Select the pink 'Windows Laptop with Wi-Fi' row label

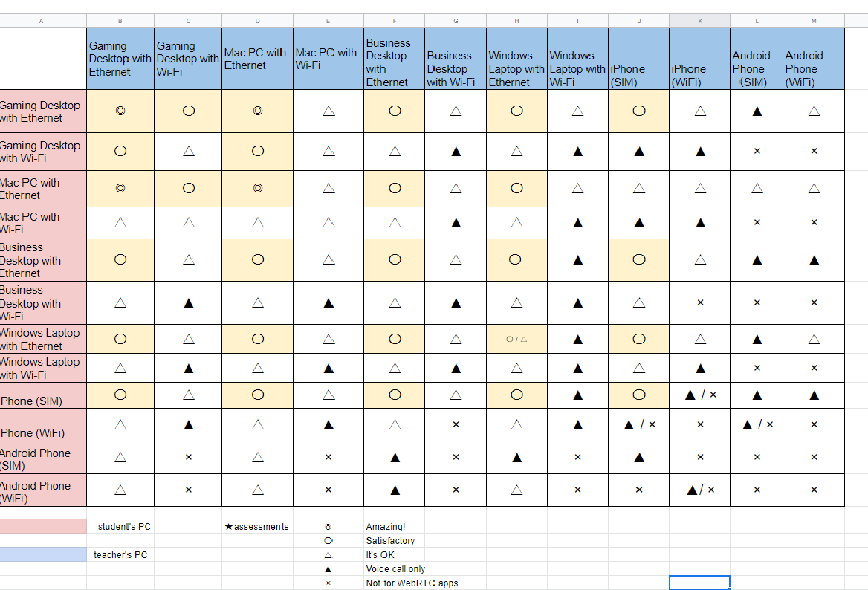[x=43, y=368]
